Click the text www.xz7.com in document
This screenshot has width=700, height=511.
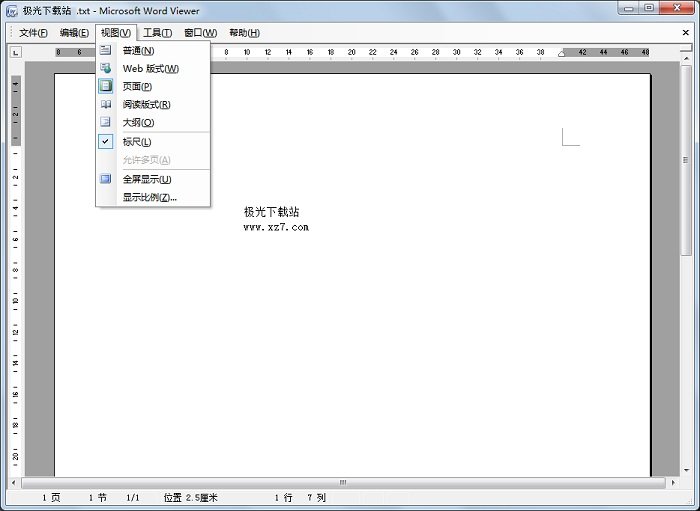coord(276,227)
